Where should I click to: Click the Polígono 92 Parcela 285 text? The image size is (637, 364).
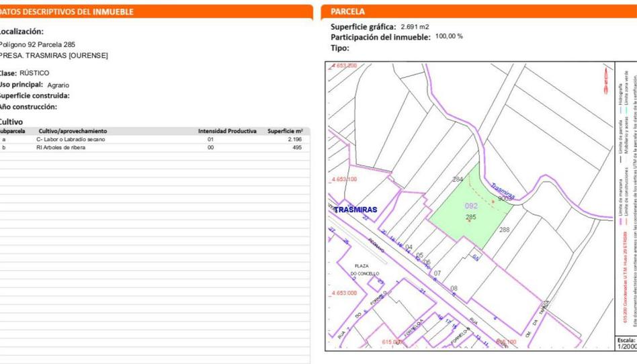[38, 44]
